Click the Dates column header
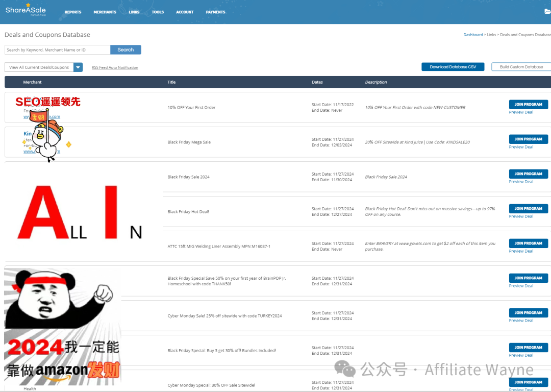 point(317,82)
